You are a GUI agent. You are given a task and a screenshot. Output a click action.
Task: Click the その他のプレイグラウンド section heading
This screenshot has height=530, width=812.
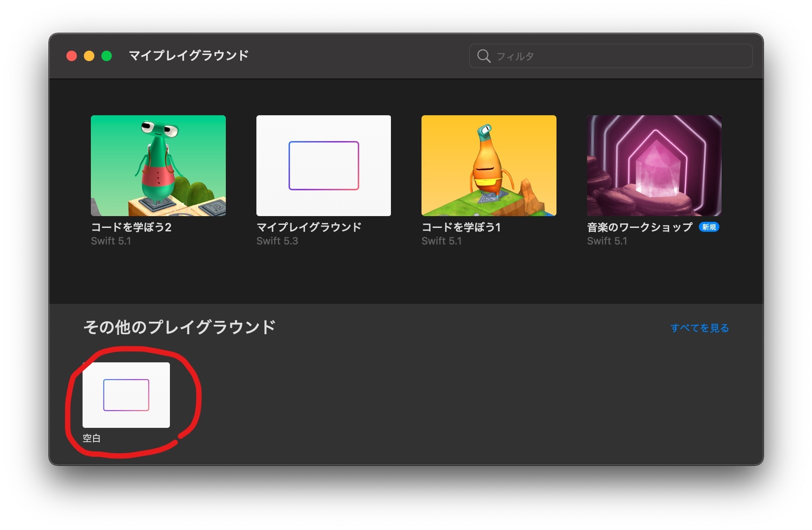[180, 327]
